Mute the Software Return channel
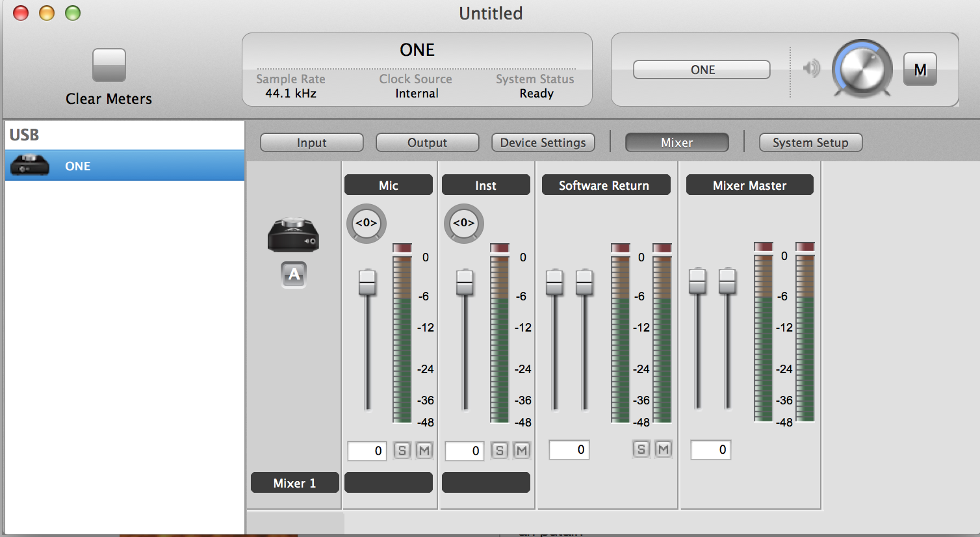 pos(663,449)
